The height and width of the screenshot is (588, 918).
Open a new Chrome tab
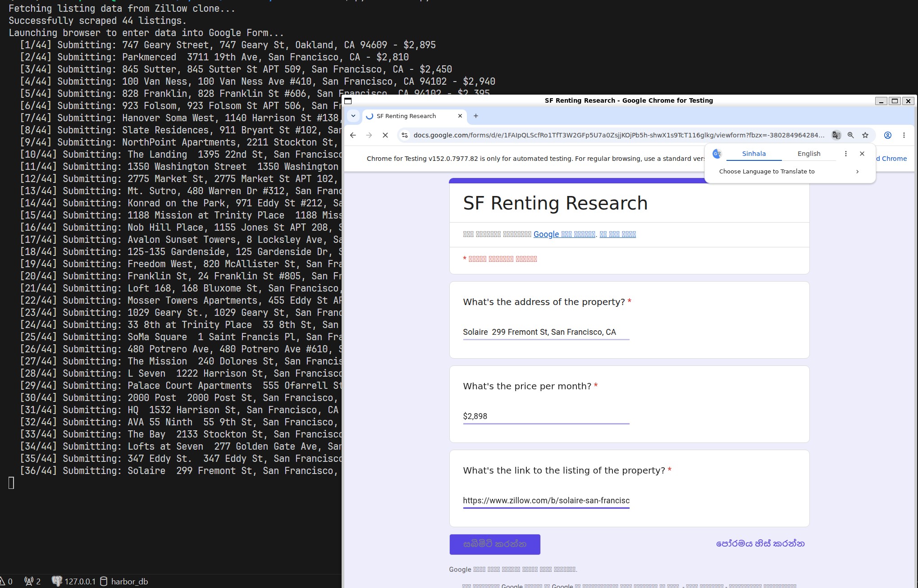(476, 116)
